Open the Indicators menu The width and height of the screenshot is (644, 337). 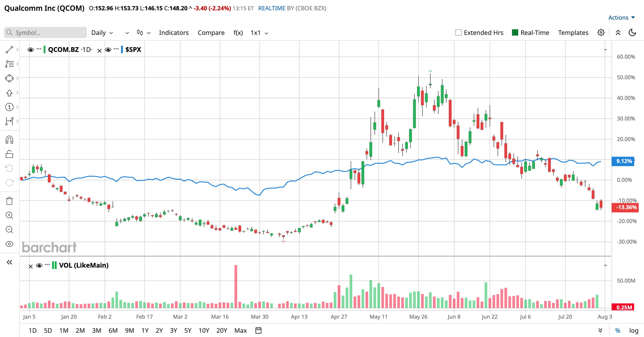pos(174,33)
